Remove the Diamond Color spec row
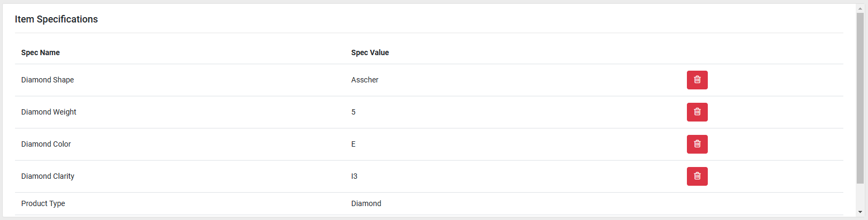The width and height of the screenshot is (868, 220). [697, 144]
